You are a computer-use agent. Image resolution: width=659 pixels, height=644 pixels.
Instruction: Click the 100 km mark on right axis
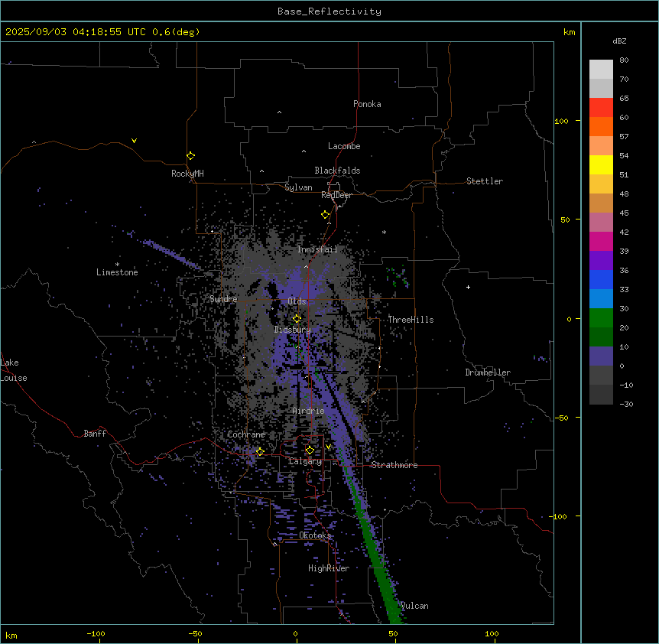coord(561,121)
